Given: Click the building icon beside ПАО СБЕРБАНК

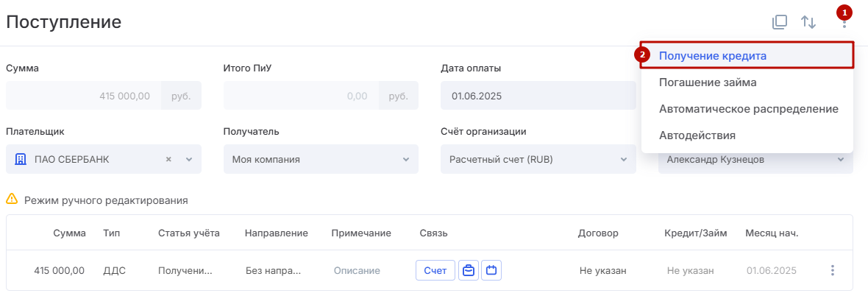Looking at the screenshot, I should click(x=20, y=159).
